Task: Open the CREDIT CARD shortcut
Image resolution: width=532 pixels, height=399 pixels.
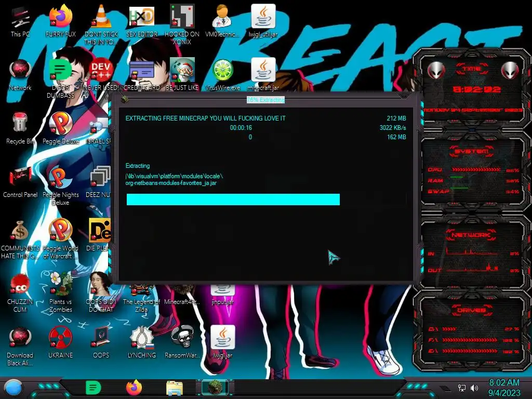Action: (x=142, y=75)
